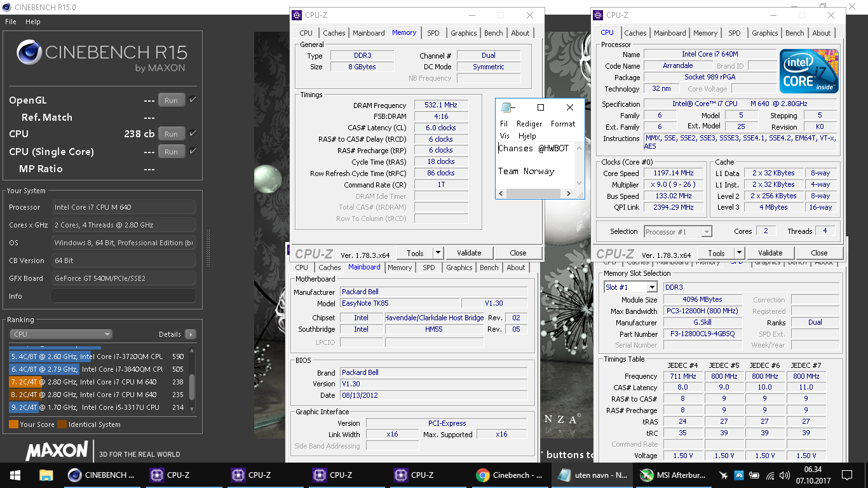Click Validate in the CPU-Z processor window
The image size is (868, 488).
pos(770,253)
